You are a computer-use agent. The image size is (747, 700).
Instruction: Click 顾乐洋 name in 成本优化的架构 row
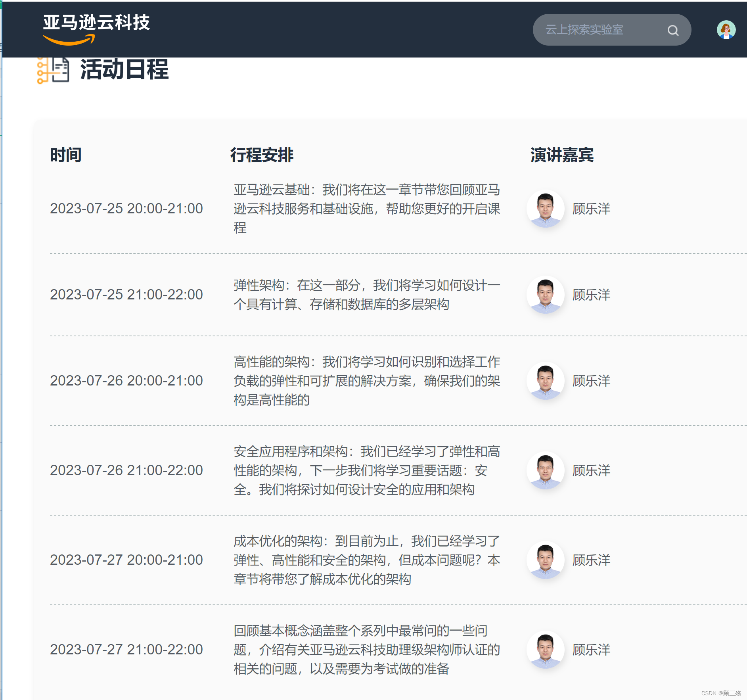(591, 560)
